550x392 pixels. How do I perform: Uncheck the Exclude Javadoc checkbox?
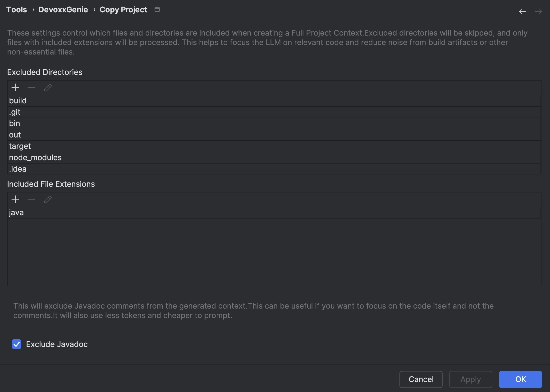(17, 344)
